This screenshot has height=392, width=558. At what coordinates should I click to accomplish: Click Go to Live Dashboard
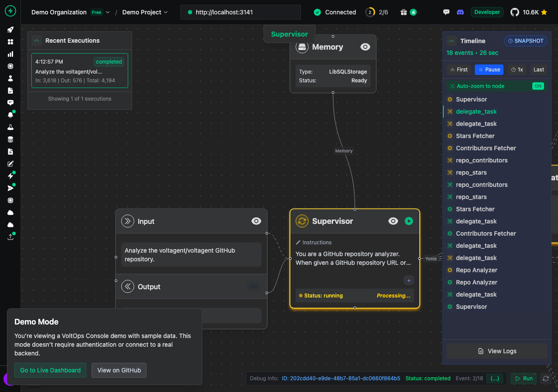[50, 370]
